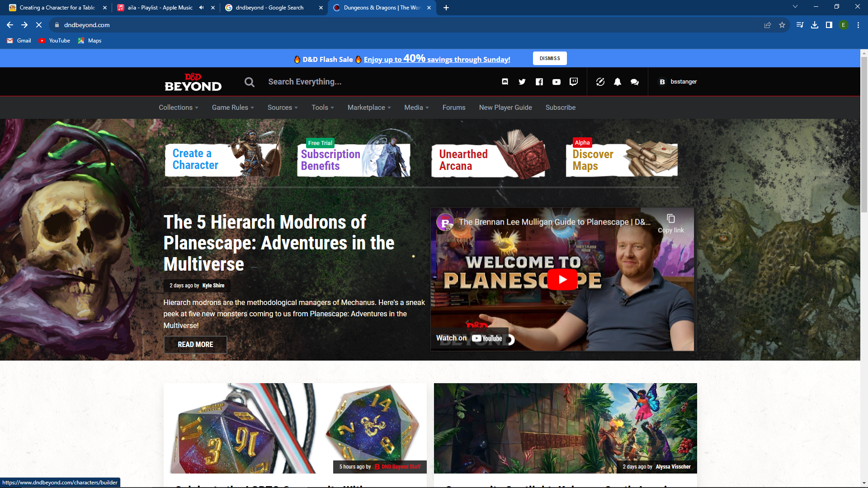The height and width of the screenshot is (488, 868).
Task: Share this page icon in address bar
Action: [768, 25]
